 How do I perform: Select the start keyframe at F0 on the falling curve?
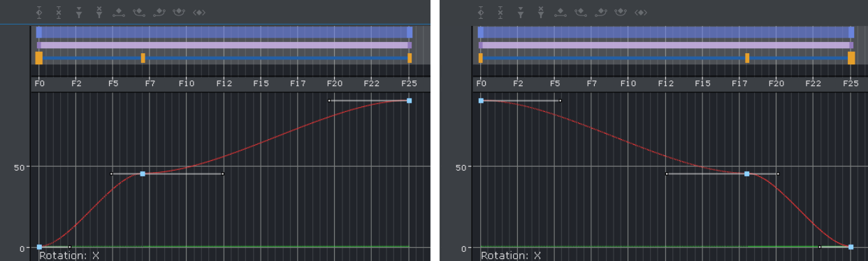point(481,101)
